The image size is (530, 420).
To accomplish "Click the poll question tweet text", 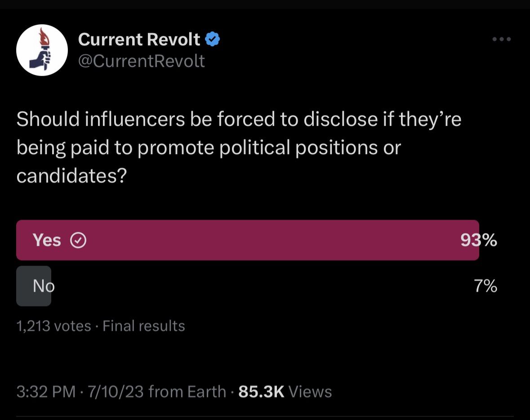I will [238, 147].
